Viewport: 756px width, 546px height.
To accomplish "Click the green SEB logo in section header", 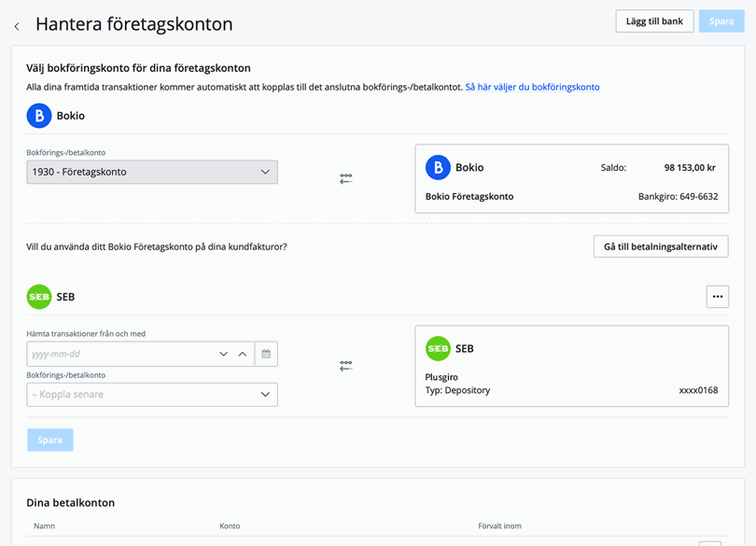I will click(39, 297).
